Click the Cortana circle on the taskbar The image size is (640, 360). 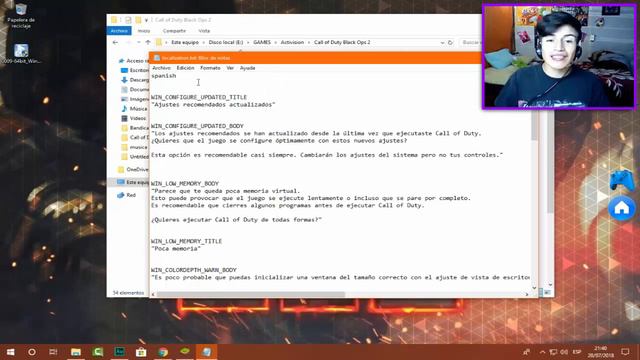click(32, 352)
